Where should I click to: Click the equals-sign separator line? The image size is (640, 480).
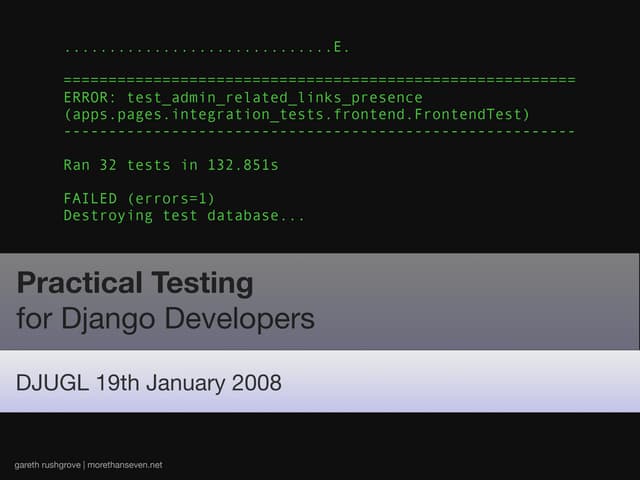tap(318, 80)
